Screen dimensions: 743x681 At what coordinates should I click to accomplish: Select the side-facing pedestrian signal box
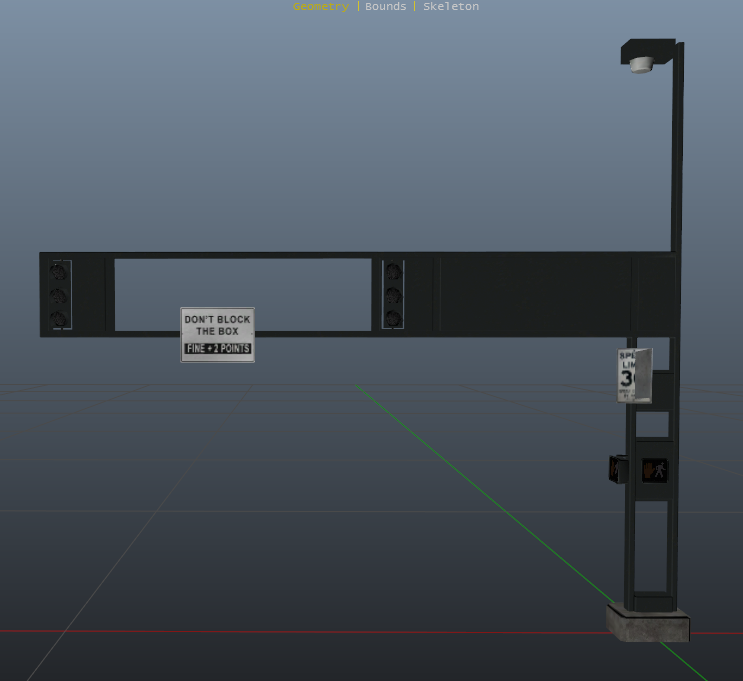618,468
